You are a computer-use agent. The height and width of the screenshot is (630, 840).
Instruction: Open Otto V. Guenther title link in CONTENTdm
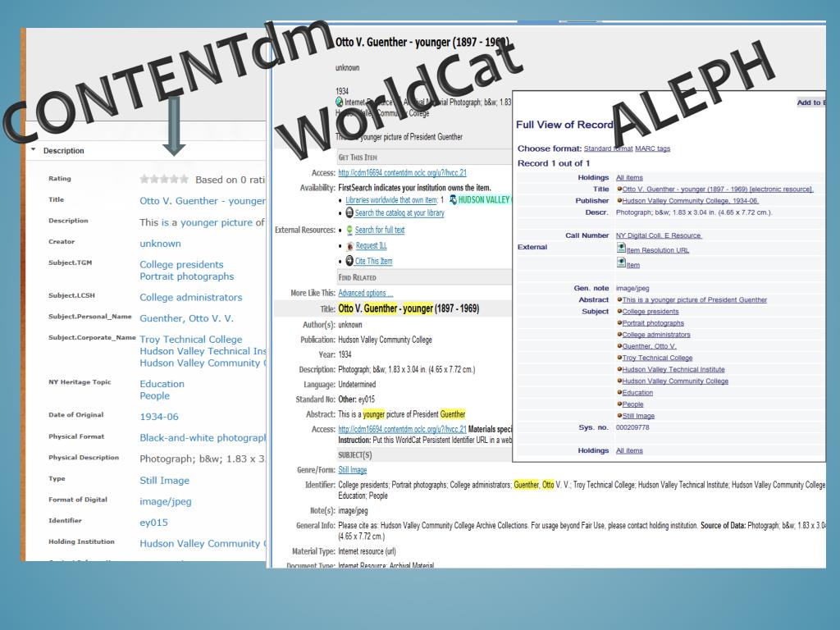tap(203, 201)
